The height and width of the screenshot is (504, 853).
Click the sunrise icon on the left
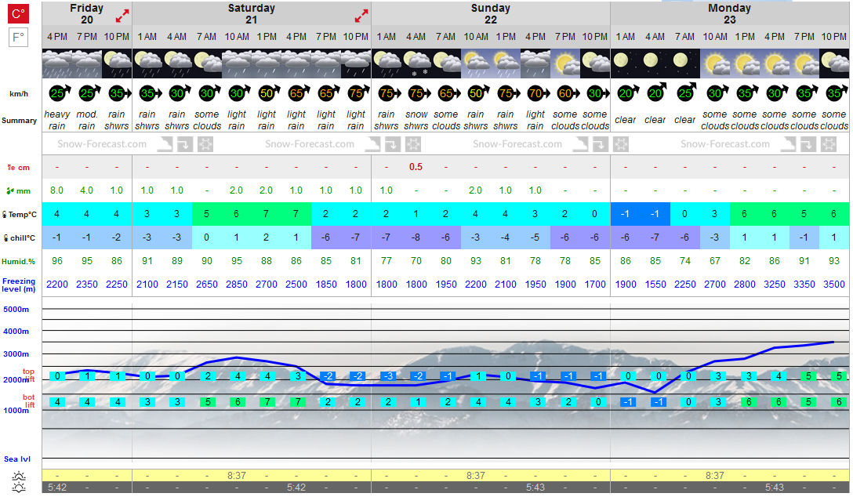pos(19,477)
